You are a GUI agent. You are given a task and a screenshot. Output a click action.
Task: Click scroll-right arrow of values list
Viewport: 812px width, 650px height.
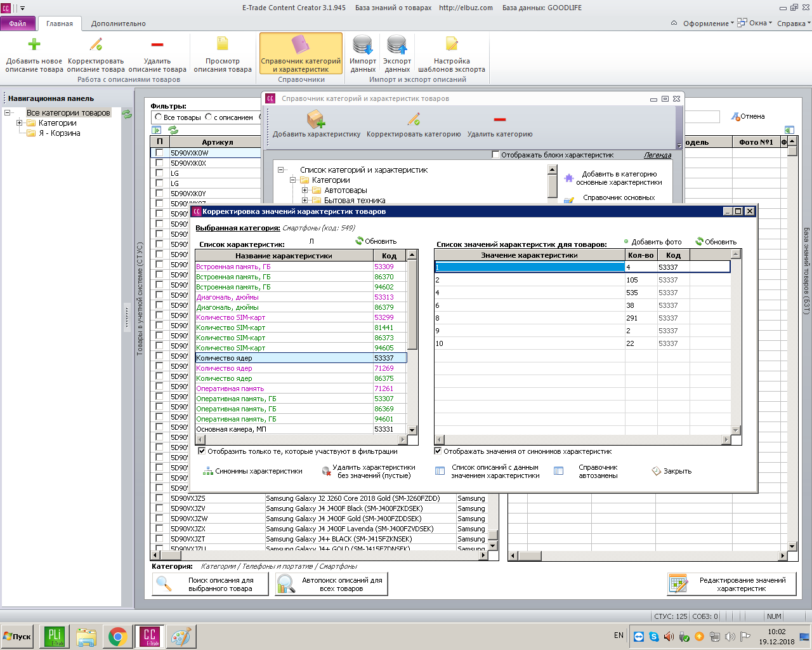(726, 440)
